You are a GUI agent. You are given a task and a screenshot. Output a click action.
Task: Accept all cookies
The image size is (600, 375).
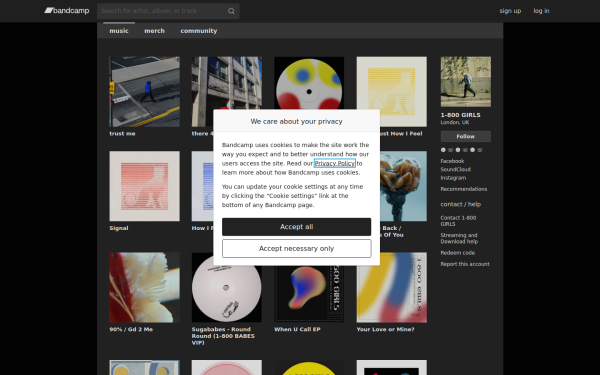(297, 227)
